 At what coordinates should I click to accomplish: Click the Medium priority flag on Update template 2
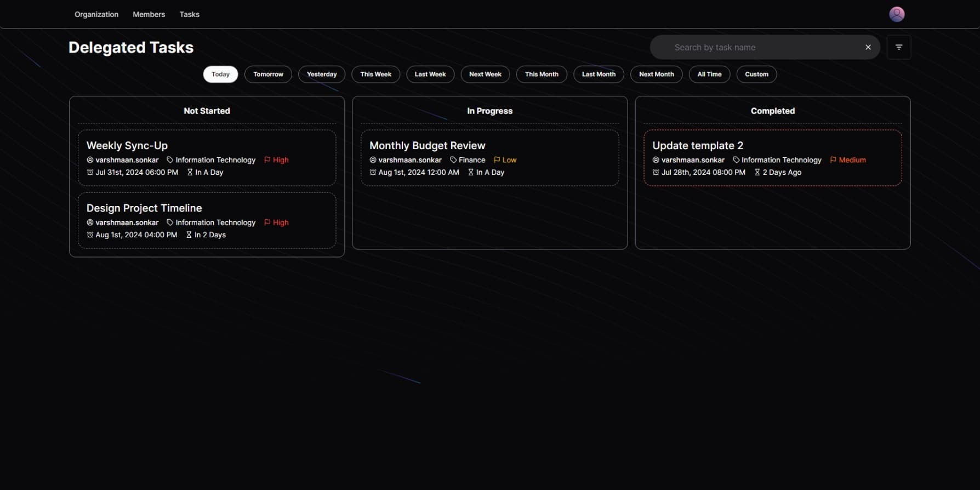click(x=833, y=160)
